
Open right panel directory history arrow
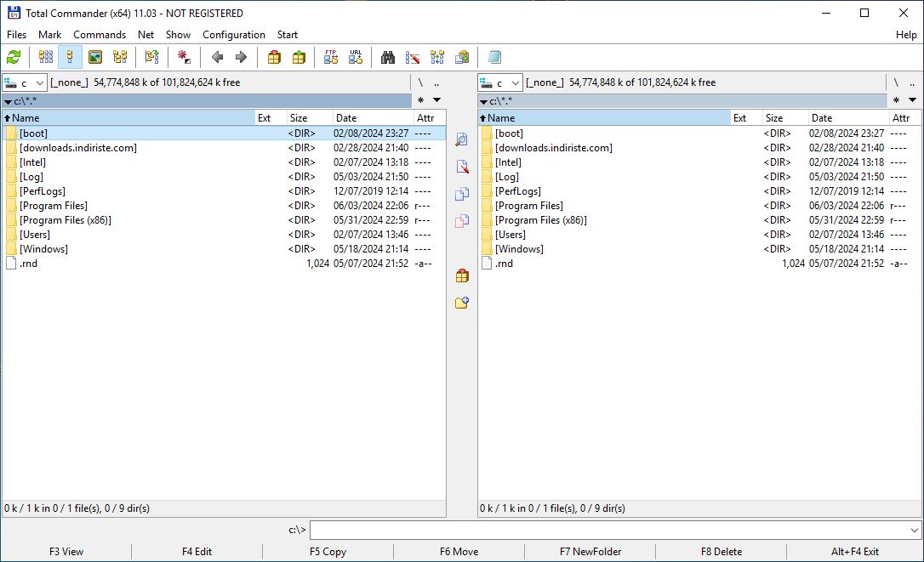click(x=912, y=100)
